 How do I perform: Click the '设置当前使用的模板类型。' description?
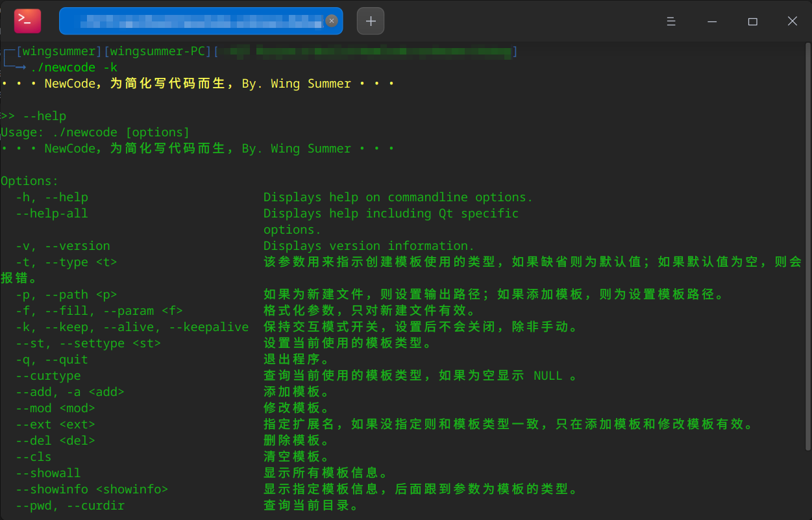point(347,343)
